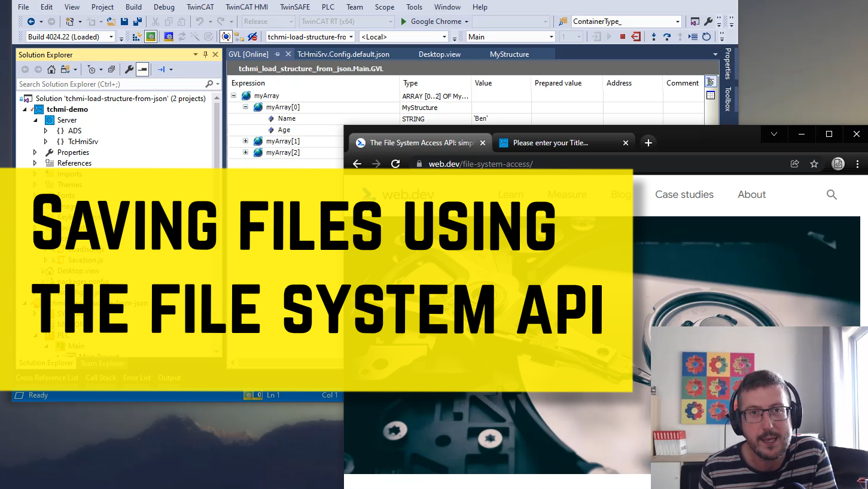This screenshot has height=489, width=868.
Task: Click the red PLC Stop icon
Action: pos(623,37)
